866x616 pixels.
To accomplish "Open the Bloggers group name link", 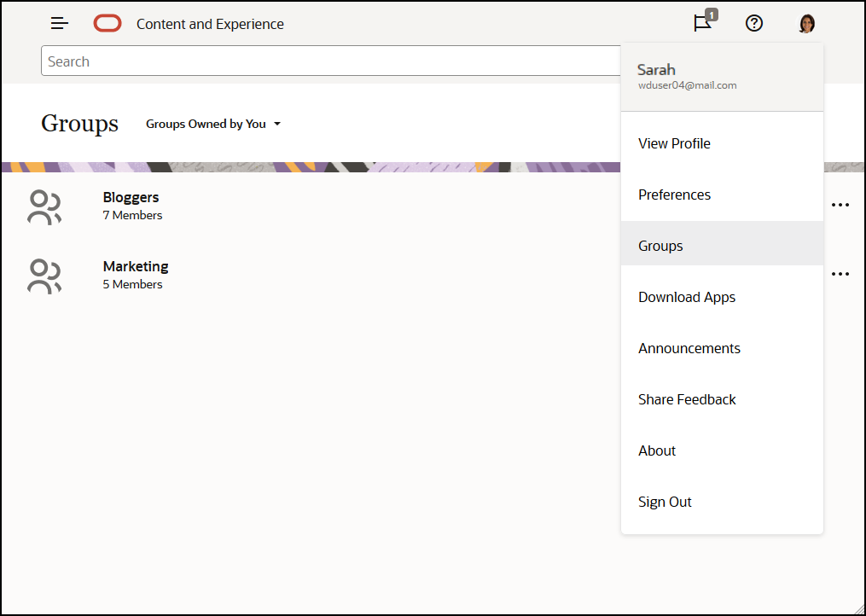I will point(131,197).
